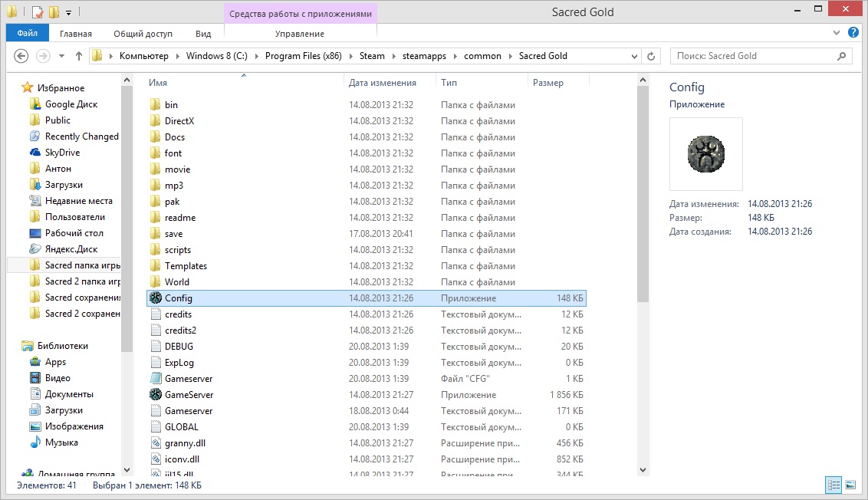
Task: Expand breadcrumb arrow after steamapps
Action: coord(455,56)
